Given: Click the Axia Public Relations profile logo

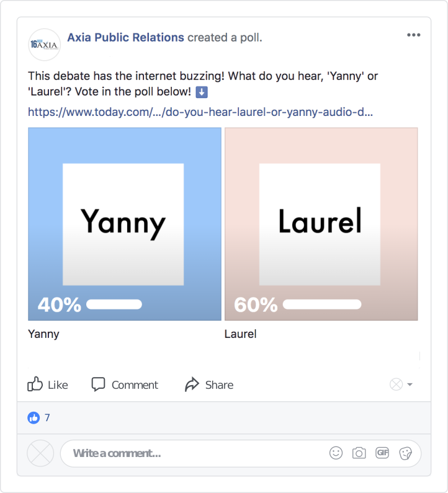Looking at the screenshot, I should pyautogui.click(x=44, y=45).
